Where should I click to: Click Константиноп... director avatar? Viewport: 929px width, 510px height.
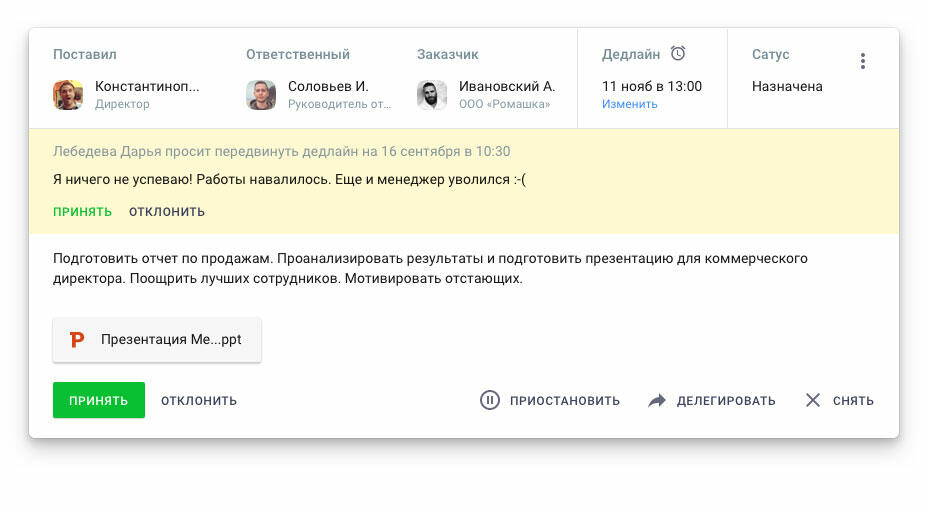68,95
